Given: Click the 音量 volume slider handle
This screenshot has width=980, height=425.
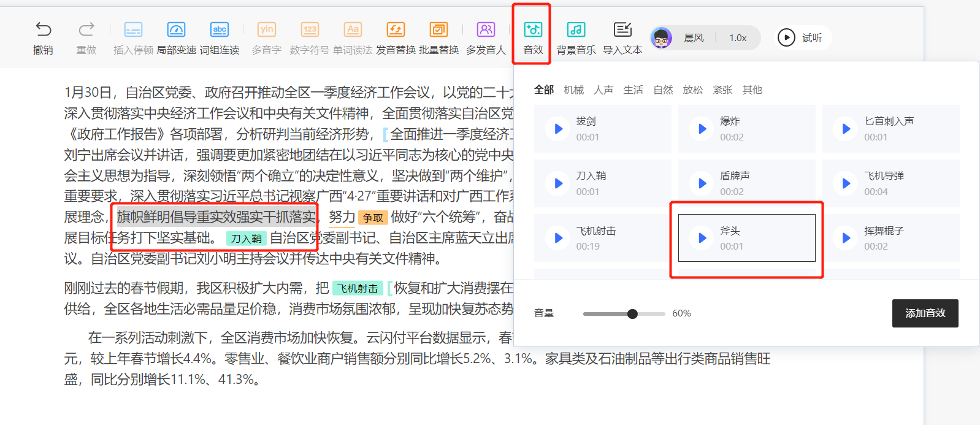Looking at the screenshot, I should click(632, 314).
